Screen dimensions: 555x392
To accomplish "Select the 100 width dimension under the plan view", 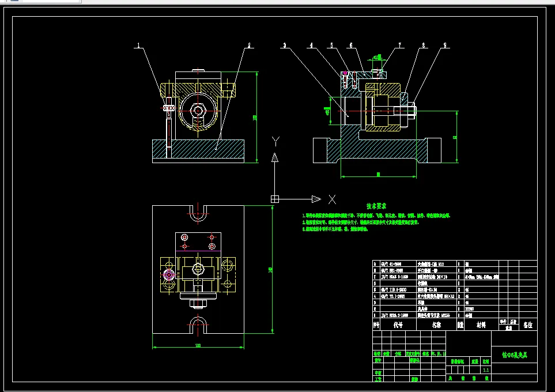I will click(x=198, y=345).
